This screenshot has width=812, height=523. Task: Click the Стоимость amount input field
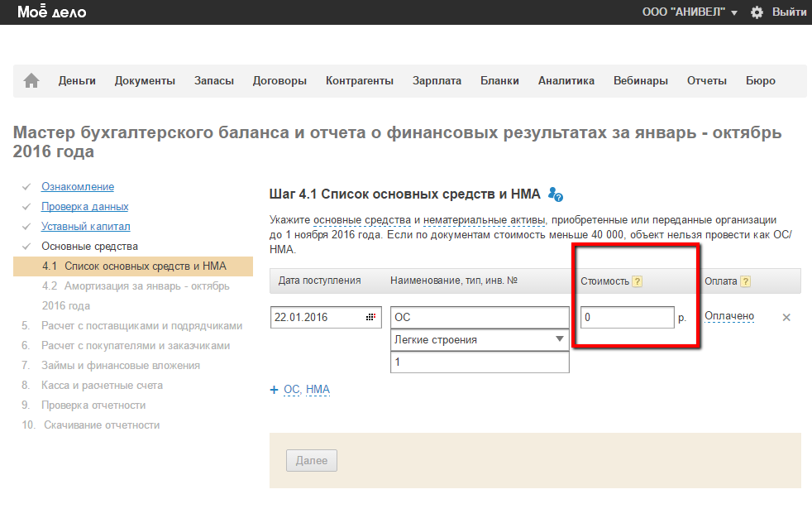[627, 317]
